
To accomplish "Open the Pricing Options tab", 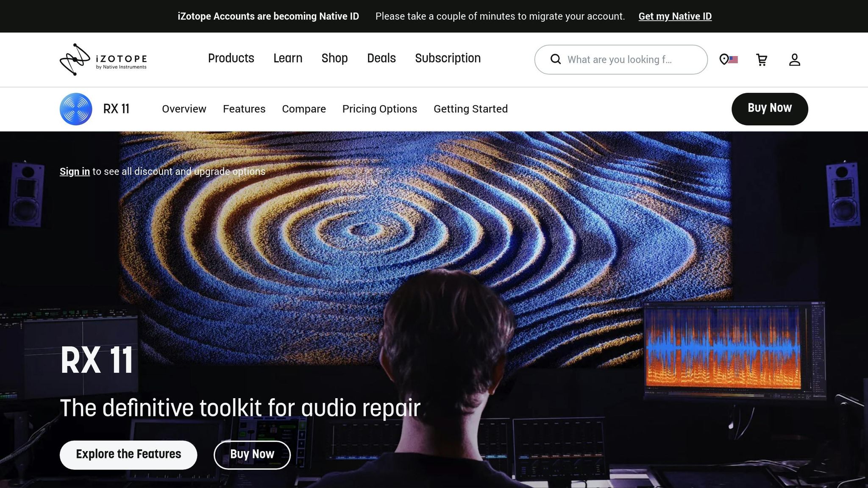I will 379,109.
